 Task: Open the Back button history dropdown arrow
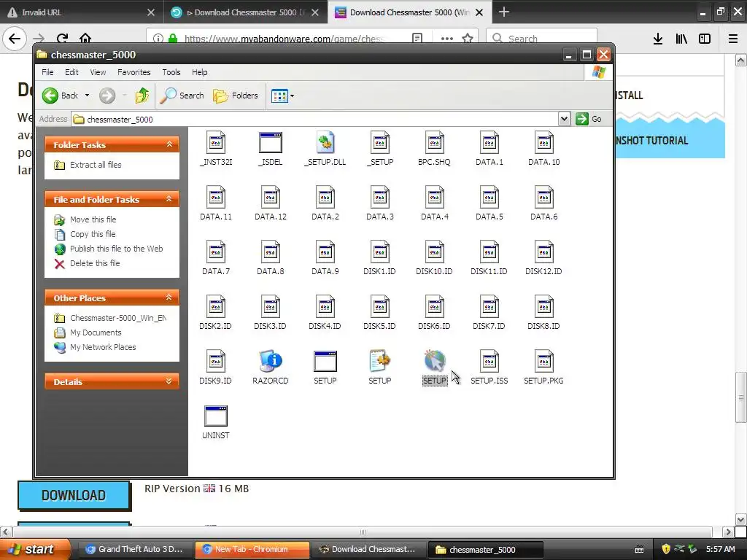[88, 96]
